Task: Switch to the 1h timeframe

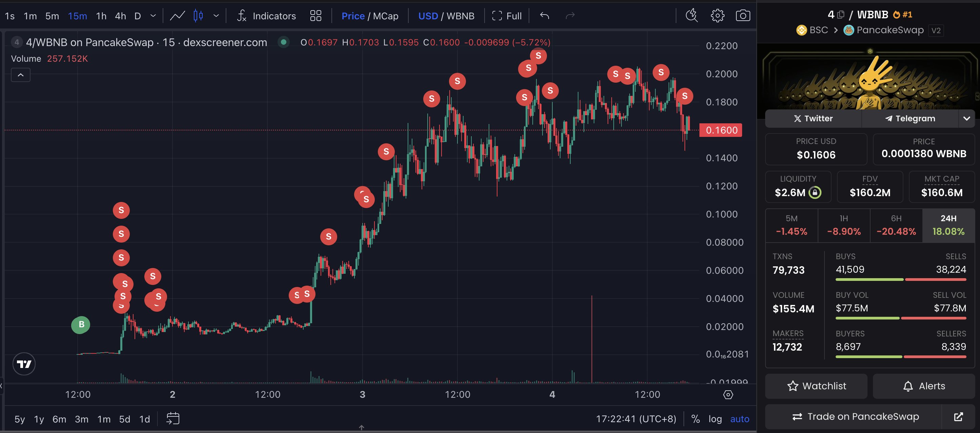Action: click(101, 16)
